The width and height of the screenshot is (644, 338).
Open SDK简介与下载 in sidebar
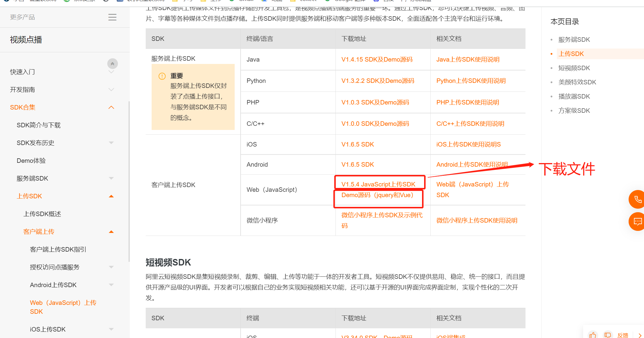click(38, 125)
